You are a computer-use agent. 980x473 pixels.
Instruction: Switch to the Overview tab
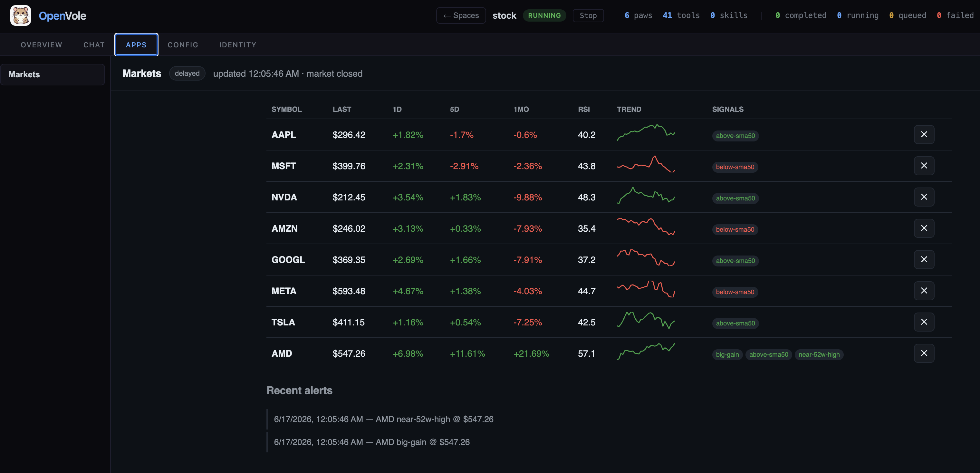[42, 45]
